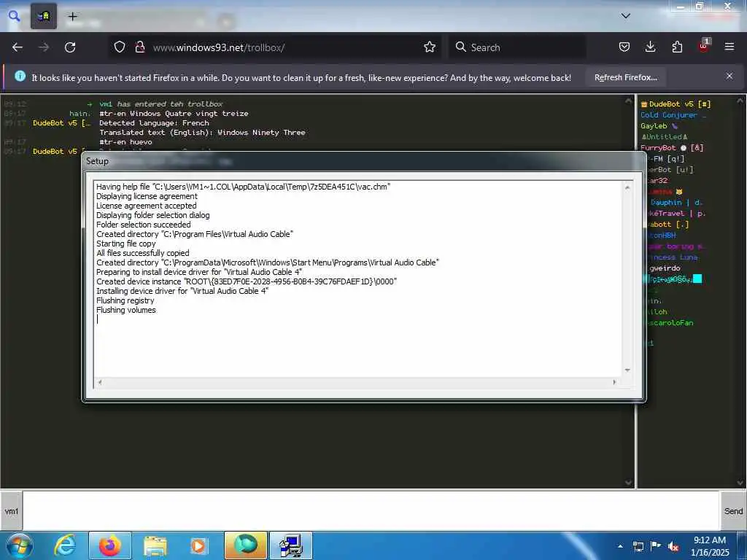Screen dimensions: 747x560
Task: Expand the list all tabs chevron
Action: click(625, 16)
